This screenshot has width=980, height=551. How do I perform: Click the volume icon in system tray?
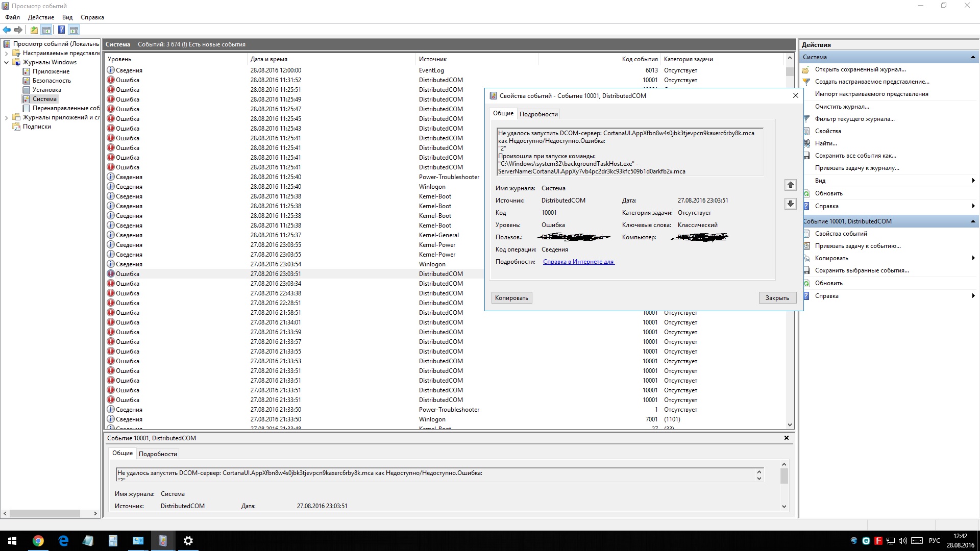pos(902,541)
